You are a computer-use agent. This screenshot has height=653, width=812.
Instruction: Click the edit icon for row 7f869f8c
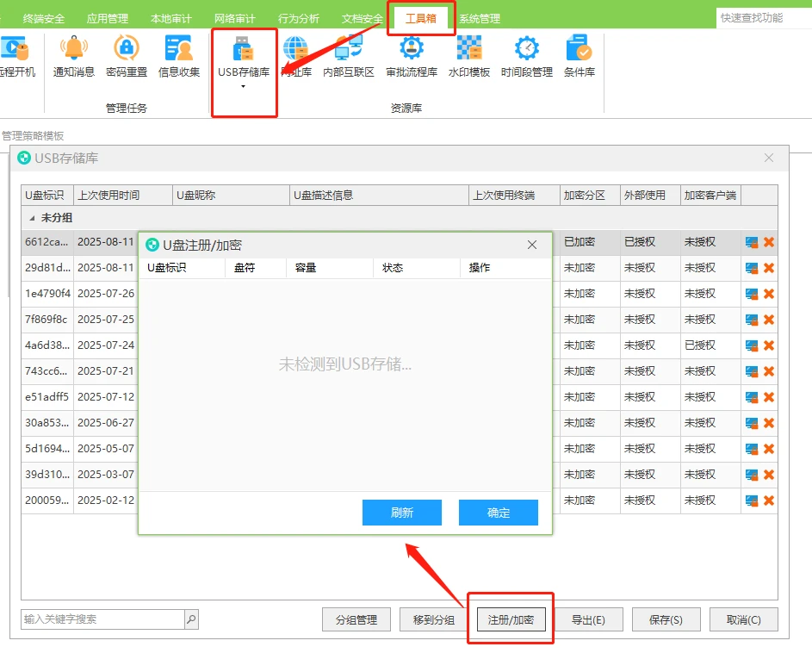[x=752, y=320]
